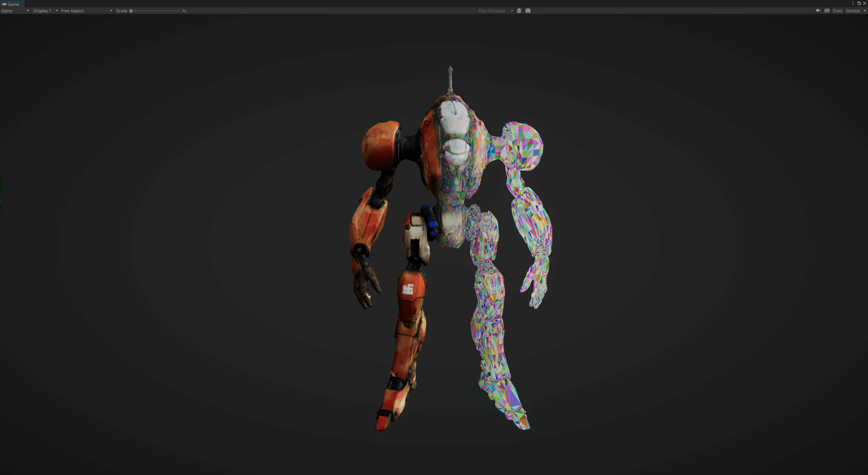Toggle the keyboard shortcuts icon
This screenshot has height=475, width=868.
pos(827,11)
